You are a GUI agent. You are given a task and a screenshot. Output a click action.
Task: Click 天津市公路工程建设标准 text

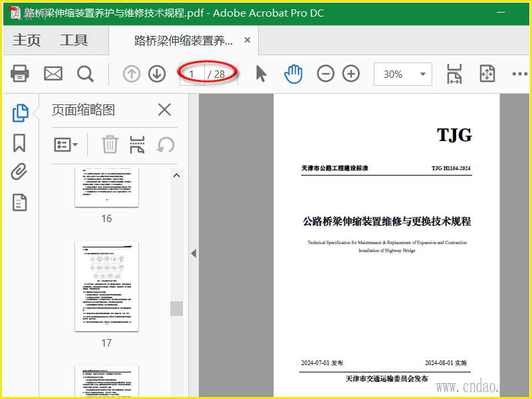click(x=335, y=168)
